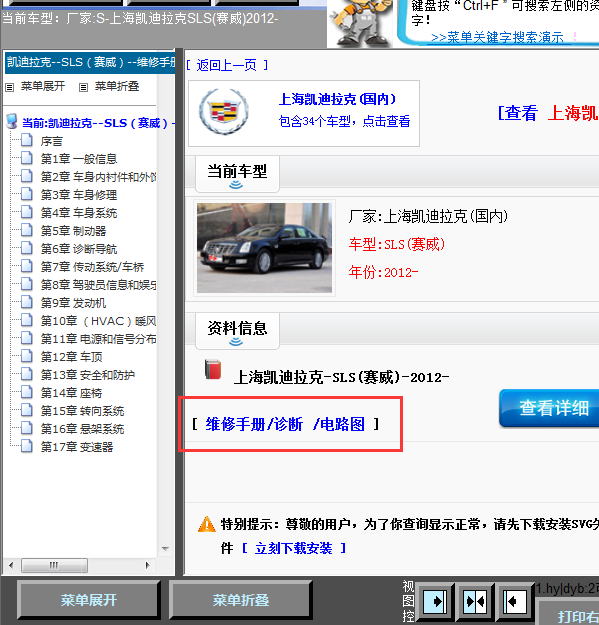Click sidebar vertical scrollbar down arrow

click(165, 549)
